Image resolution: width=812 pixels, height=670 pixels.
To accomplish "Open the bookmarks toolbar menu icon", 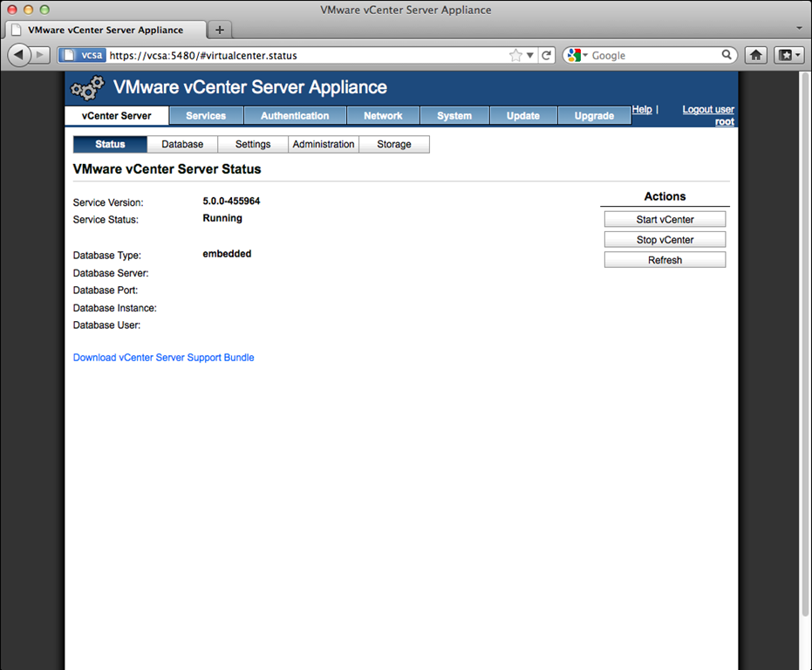I will click(788, 55).
